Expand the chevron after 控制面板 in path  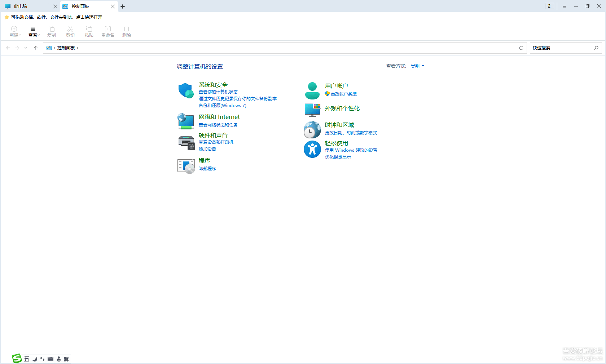pos(78,48)
